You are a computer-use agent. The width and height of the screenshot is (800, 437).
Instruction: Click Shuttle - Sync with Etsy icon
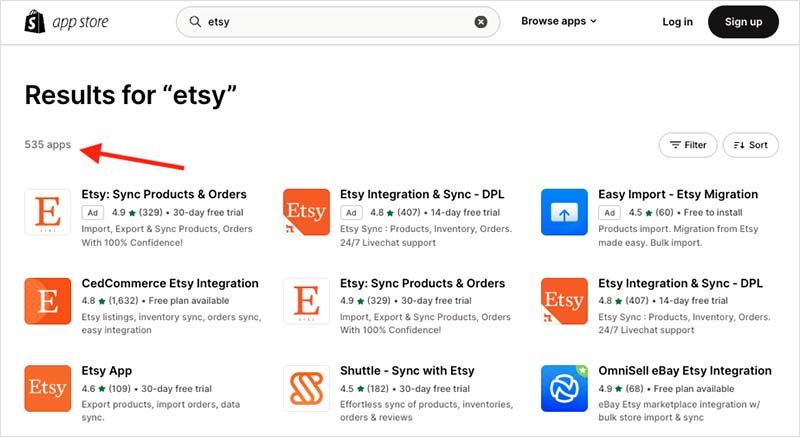pos(307,388)
